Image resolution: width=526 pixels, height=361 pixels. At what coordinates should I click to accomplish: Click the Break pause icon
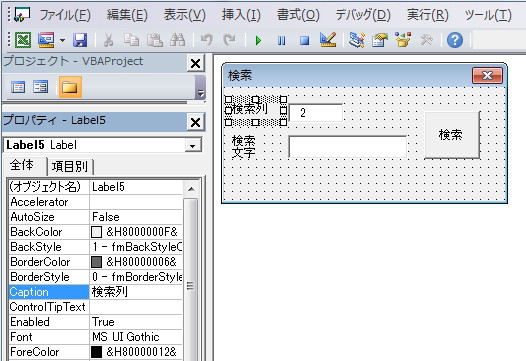[282, 41]
